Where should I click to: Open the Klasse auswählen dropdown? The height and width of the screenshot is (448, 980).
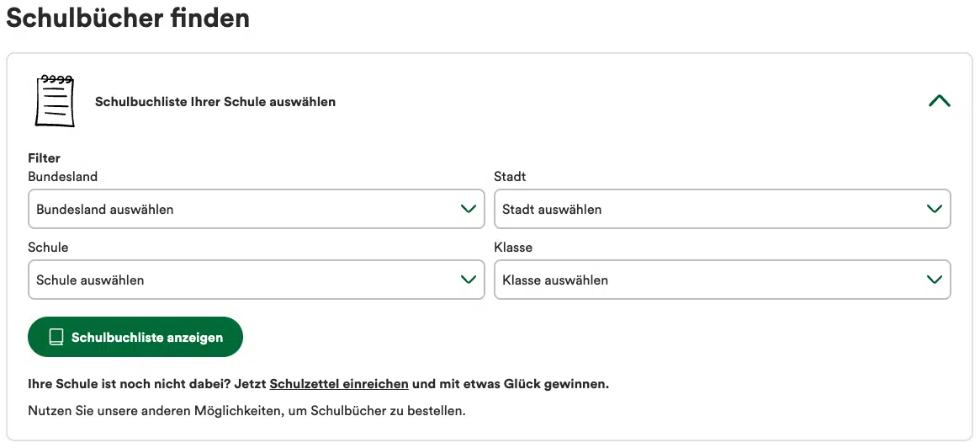[x=723, y=280]
